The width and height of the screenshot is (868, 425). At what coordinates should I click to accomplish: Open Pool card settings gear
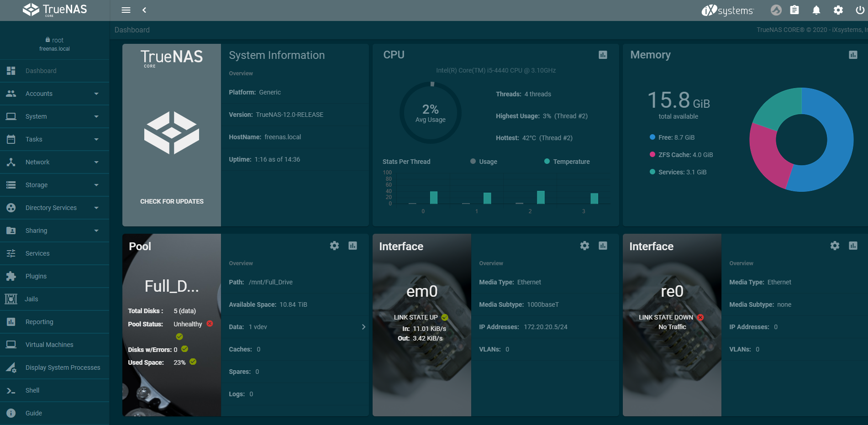coord(334,246)
